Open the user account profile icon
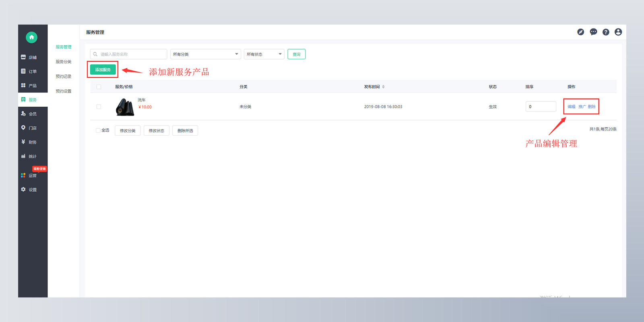 tap(618, 32)
